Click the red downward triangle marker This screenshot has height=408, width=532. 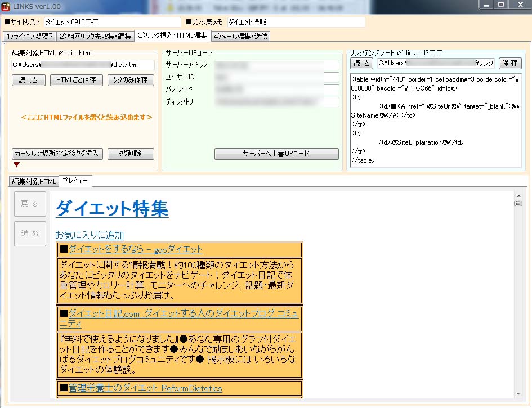(16, 164)
